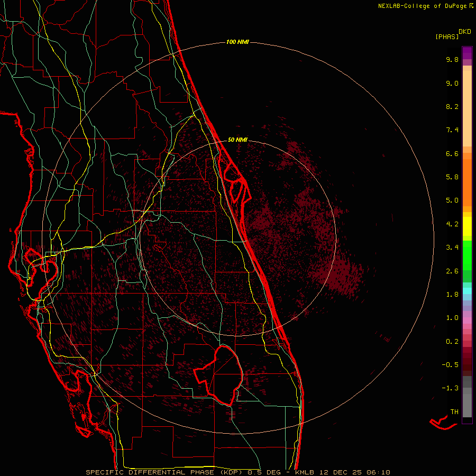476x476 pixels.
Task: Select the bright green color scale segment
Action: pos(467,255)
